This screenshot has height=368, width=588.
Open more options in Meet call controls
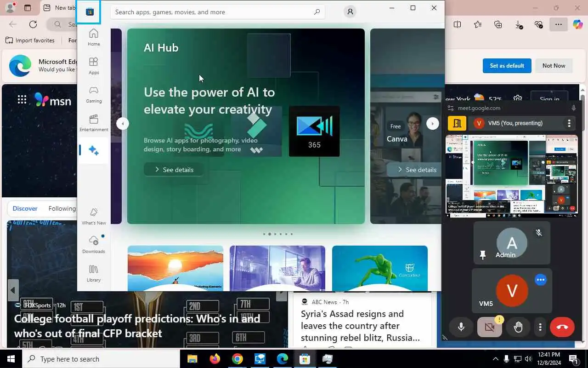(540, 327)
